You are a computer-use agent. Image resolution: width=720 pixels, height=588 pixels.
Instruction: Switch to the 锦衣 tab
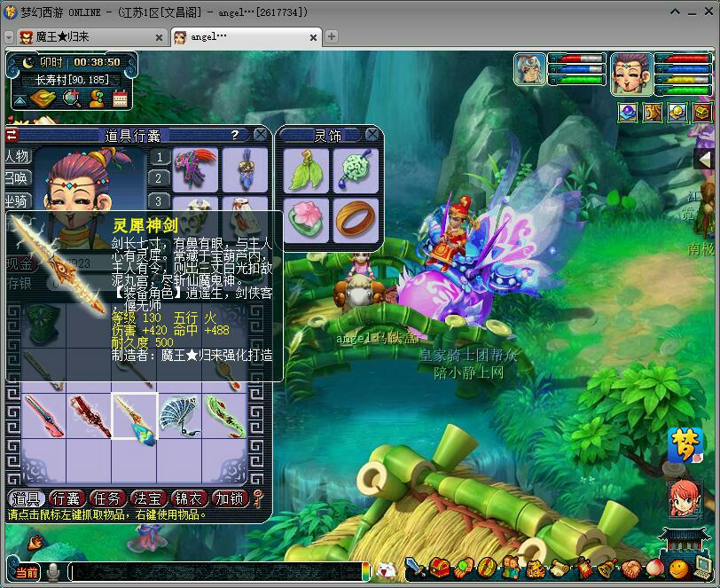(188, 499)
